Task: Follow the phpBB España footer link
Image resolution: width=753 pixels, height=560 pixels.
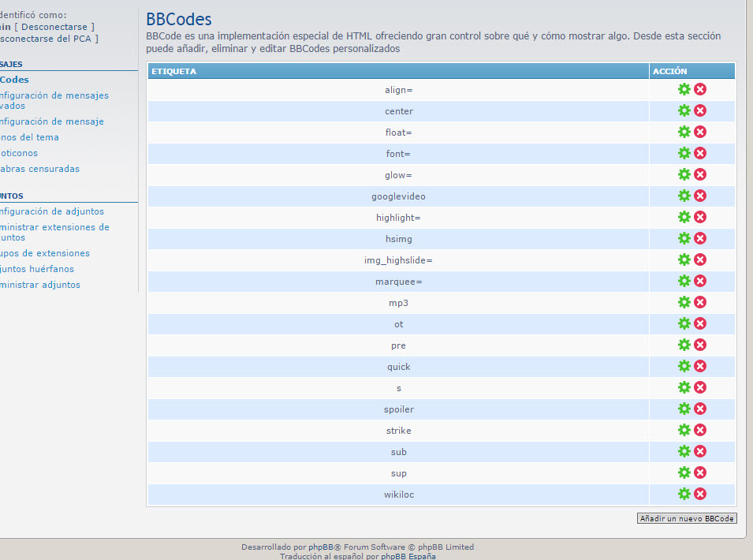Action: (x=408, y=556)
